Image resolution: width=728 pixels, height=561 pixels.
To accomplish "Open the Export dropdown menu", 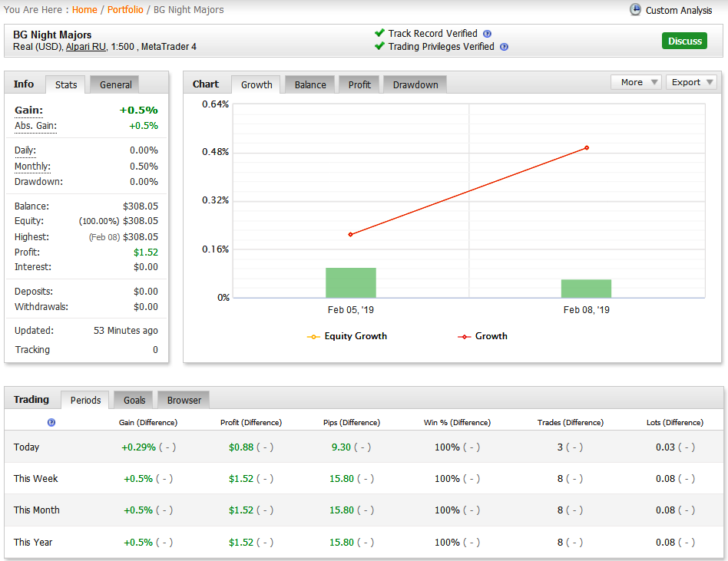I will coord(691,82).
